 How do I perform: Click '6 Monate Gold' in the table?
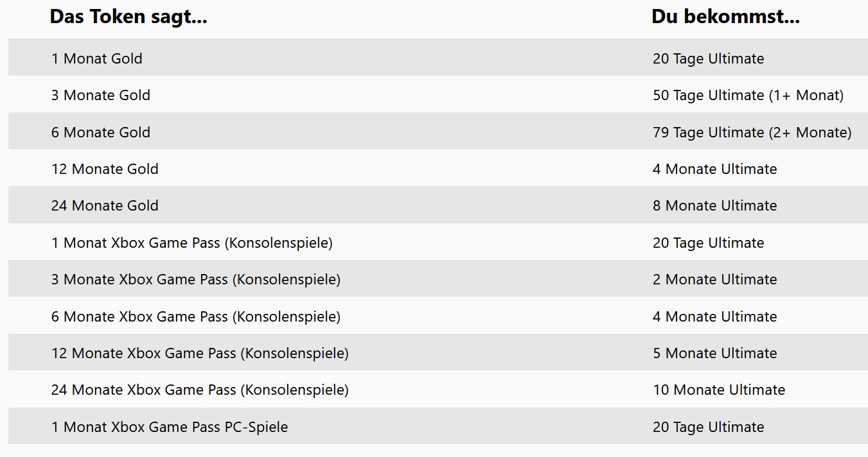(x=101, y=132)
